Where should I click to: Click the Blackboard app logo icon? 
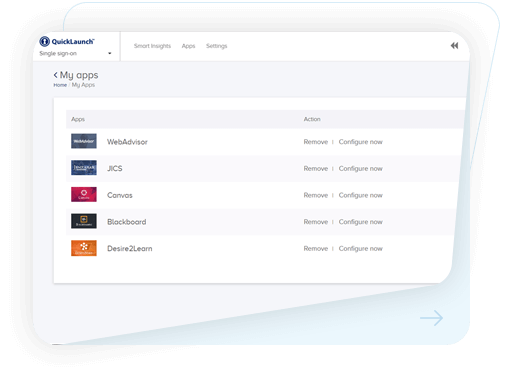click(84, 221)
